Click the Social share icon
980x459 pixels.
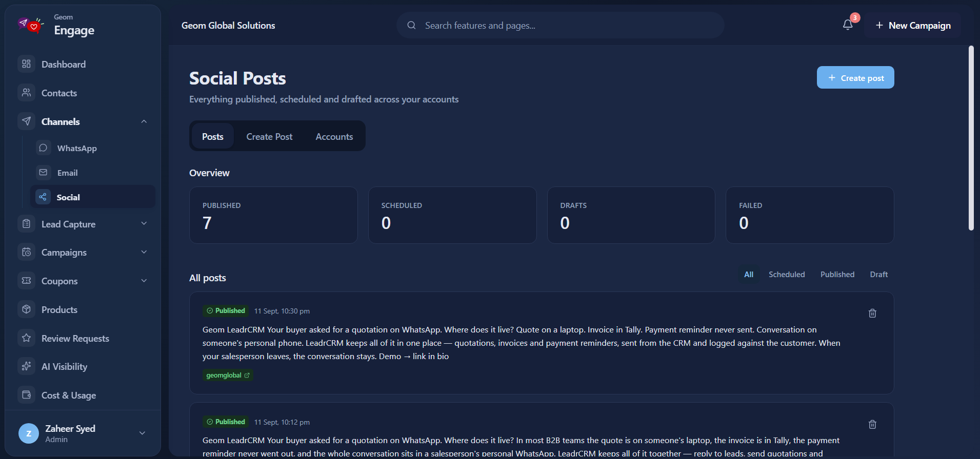coord(43,197)
